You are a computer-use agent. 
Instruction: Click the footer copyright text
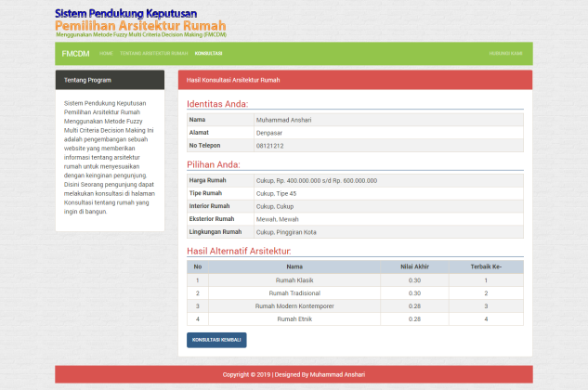click(294, 374)
